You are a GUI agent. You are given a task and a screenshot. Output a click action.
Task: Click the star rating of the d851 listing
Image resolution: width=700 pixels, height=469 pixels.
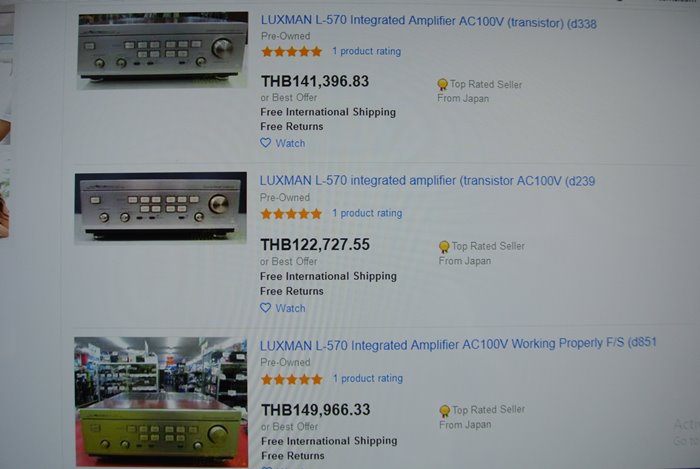pyautogui.click(x=292, y=379)
